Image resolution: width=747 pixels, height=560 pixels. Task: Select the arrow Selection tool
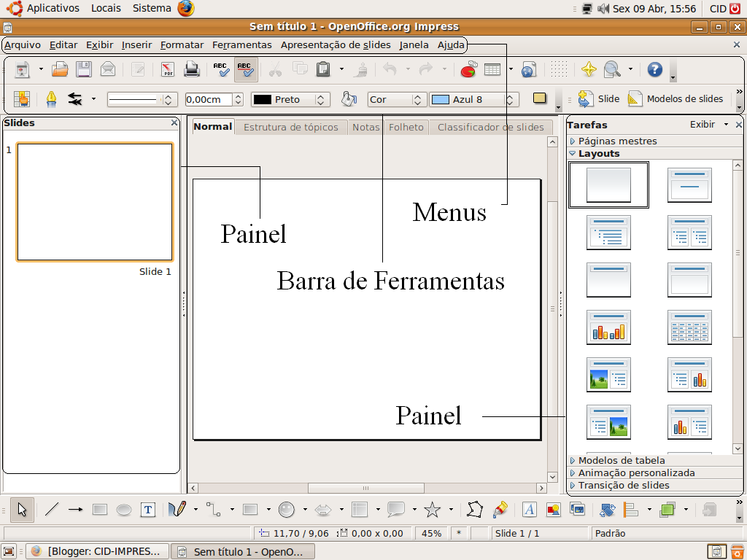(22, 510)
